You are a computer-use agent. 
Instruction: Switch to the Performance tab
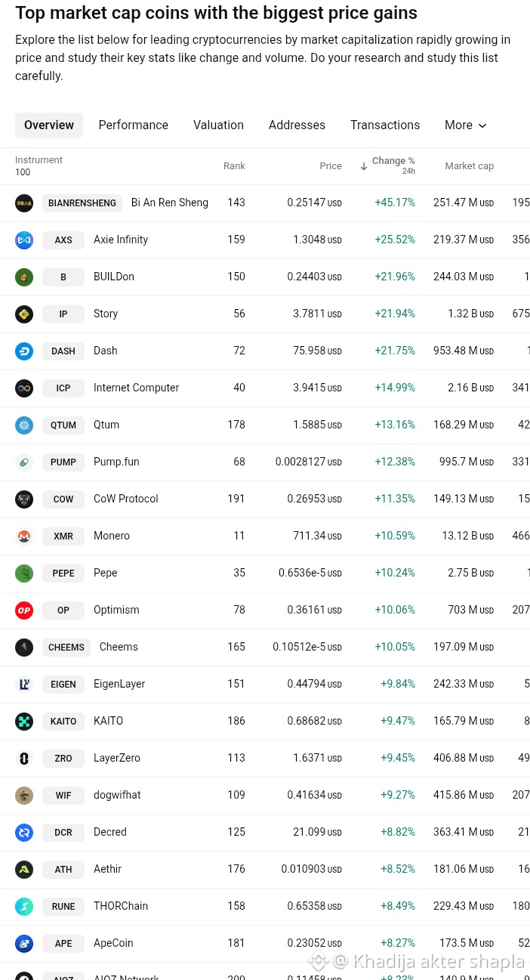tap(134, 125)
